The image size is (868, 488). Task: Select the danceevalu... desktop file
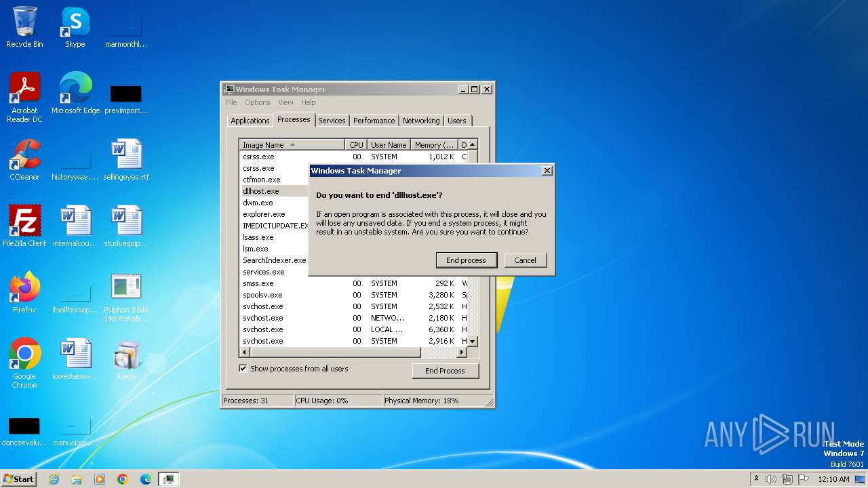pos(24,430)
